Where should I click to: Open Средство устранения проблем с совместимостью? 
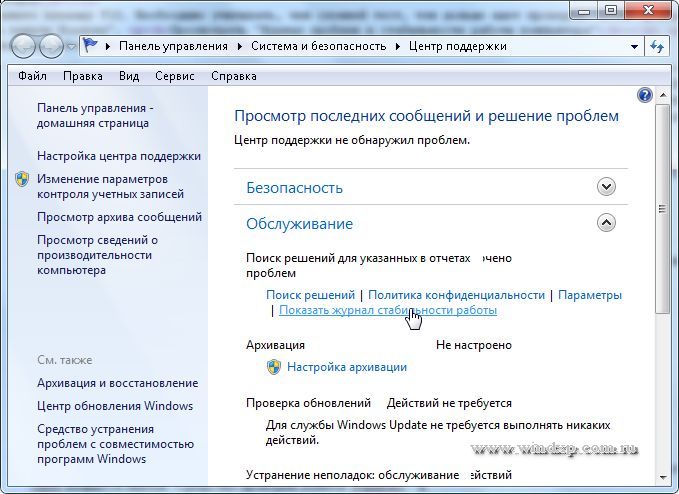(115, 444)
